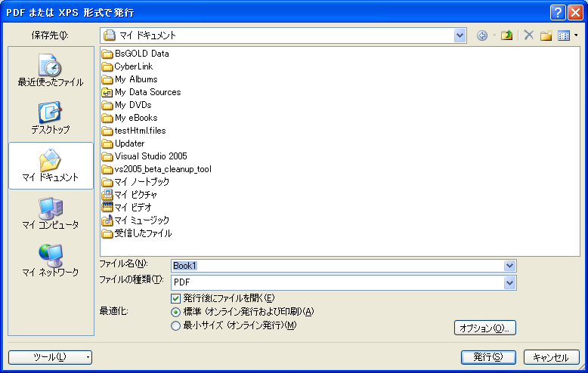Create a new folder using the toolbar icon

pos(546,35)
